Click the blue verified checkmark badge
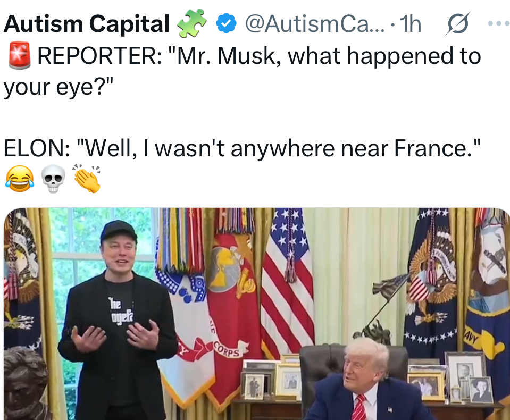The image size is (510, 420). coord(225,24)
